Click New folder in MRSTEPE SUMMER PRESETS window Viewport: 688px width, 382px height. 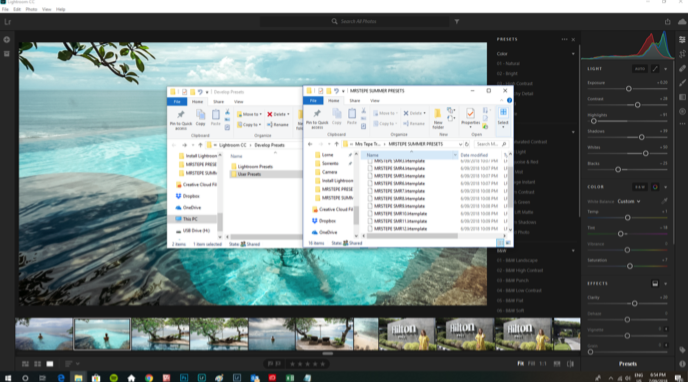point(437,118)
